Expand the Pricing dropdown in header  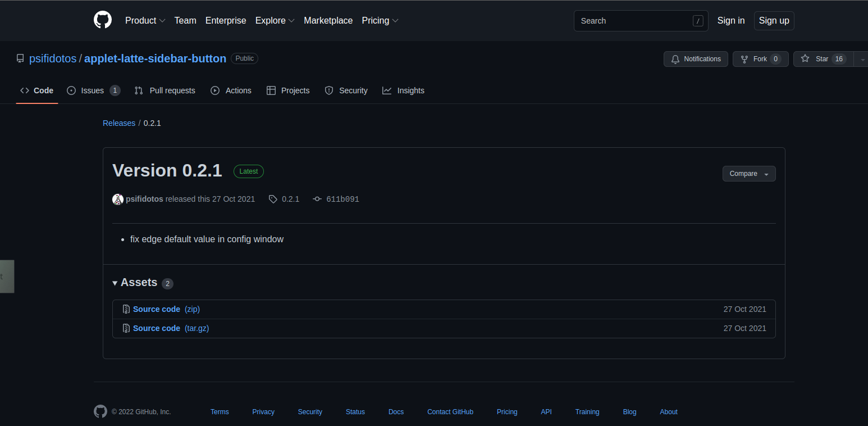tap(380, 20)
